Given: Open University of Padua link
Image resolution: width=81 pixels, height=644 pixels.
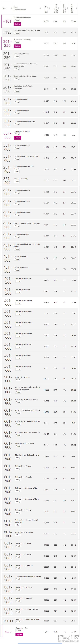Looking at the screenshot, I should [21, 54].
